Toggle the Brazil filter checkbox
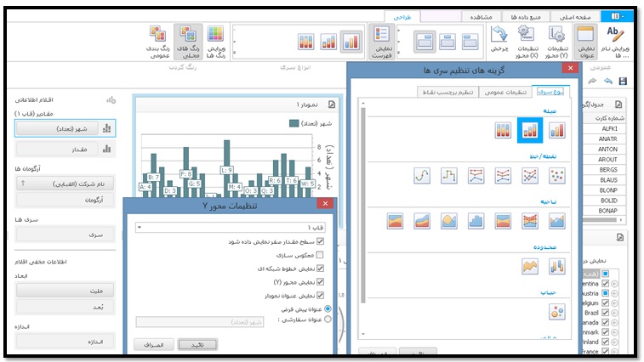The width and height of the screenshot is (644, 362). click(x=605, y=313)
